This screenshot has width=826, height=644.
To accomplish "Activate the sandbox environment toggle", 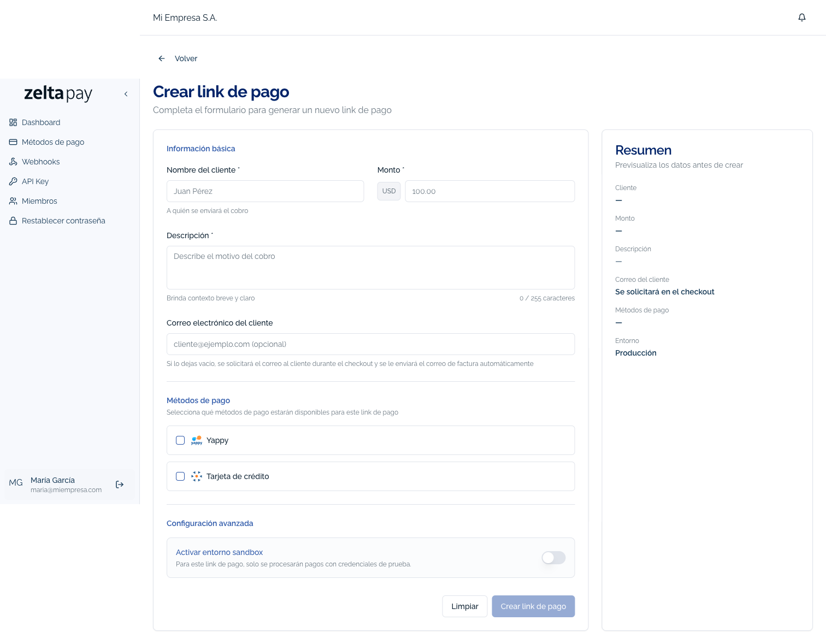I will point(553,558).
